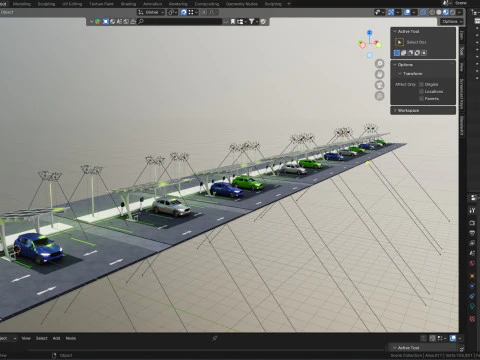480x360 pixels.
Task: Open the pivot point dropdown
Action: pyautogui.click(x=172, y=12)
